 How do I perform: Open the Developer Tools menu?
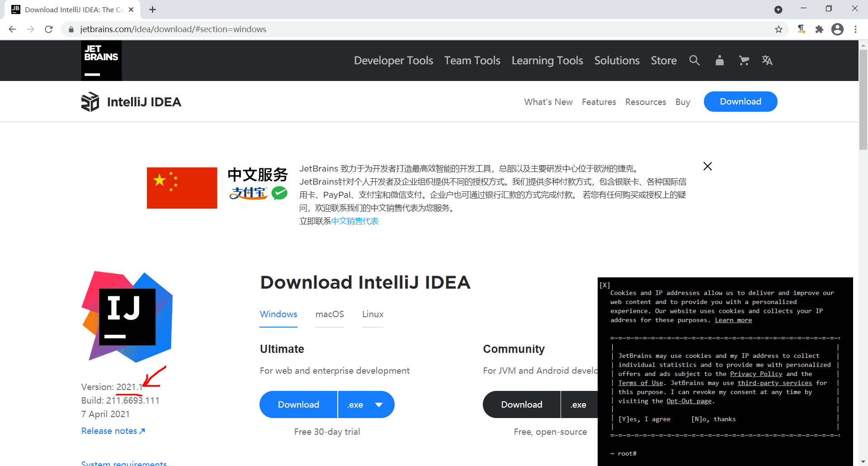[393, 60]
